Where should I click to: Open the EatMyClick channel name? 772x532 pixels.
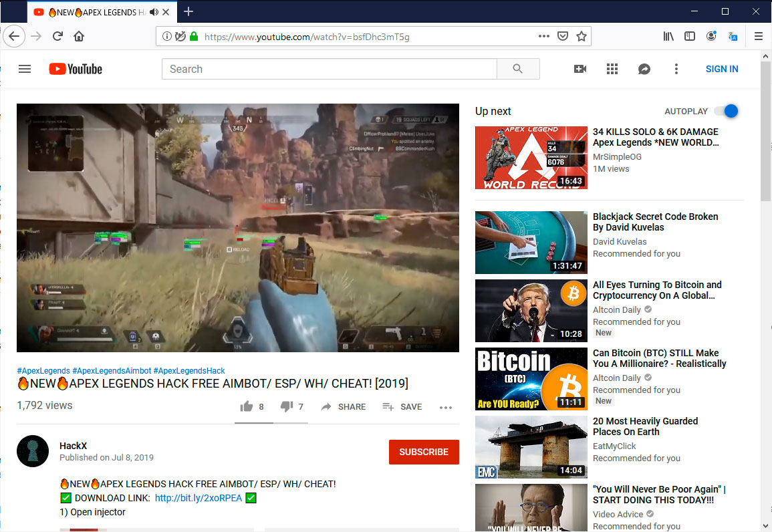tap(614, 446)
